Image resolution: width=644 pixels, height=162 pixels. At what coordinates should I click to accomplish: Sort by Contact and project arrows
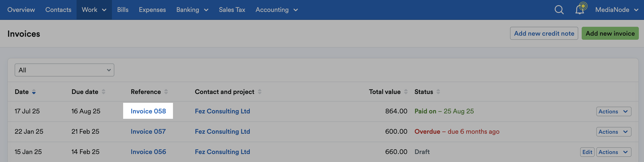pos(259,92)
